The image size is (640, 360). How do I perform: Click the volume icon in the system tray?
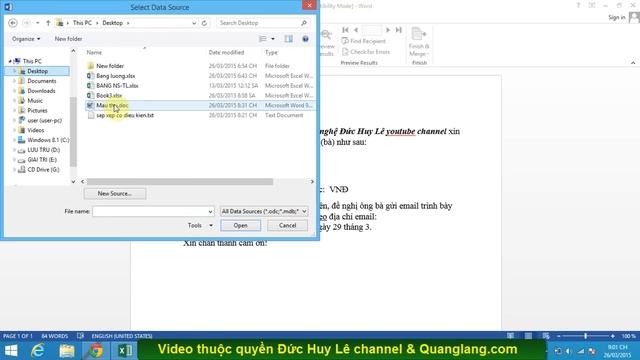tap(569, 351)
